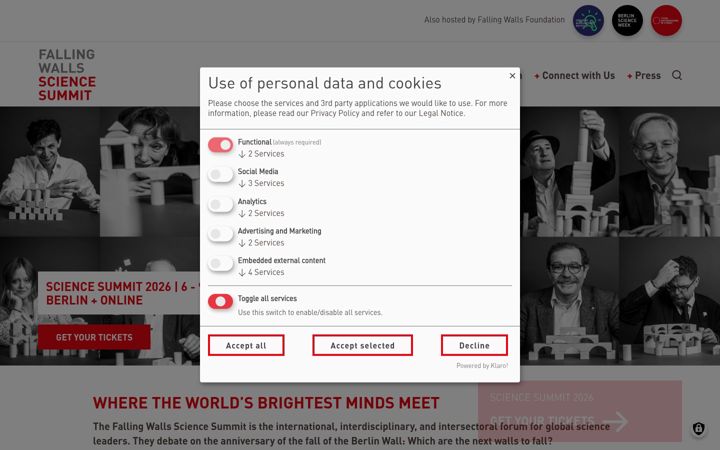The height and width of the screenshot is (450, 720).
Task: Toggle the Functional services switch
Action: coord(220,145)
